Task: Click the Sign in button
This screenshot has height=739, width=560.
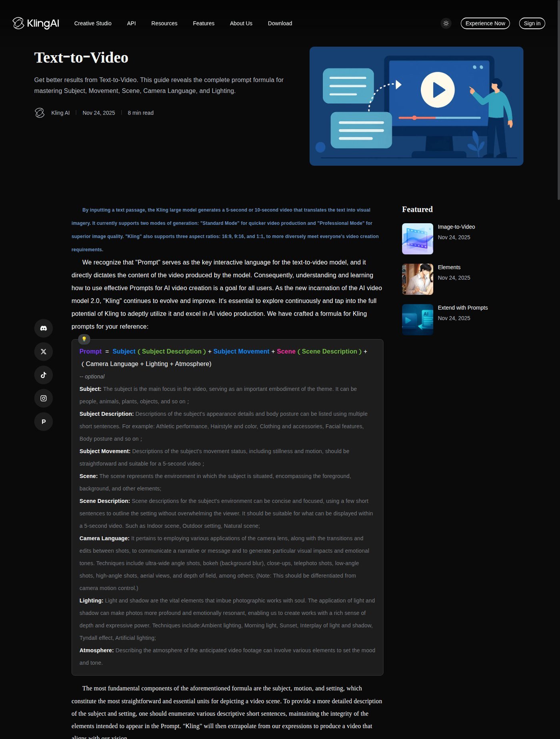Action: (532, 23)
